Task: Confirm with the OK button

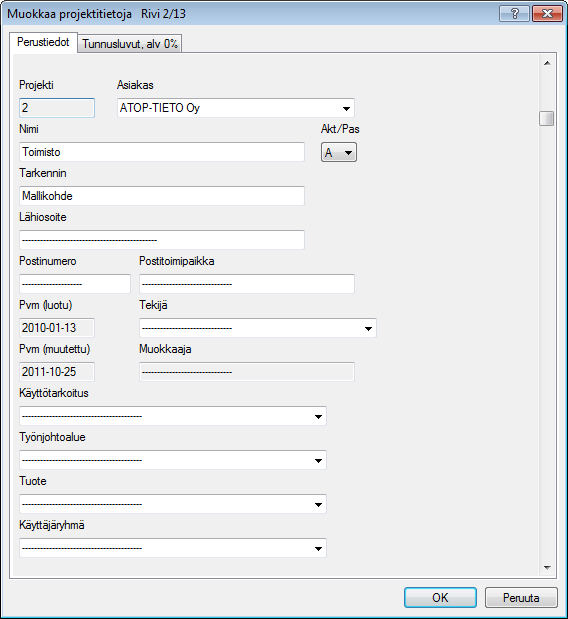Action: (440, 598)
